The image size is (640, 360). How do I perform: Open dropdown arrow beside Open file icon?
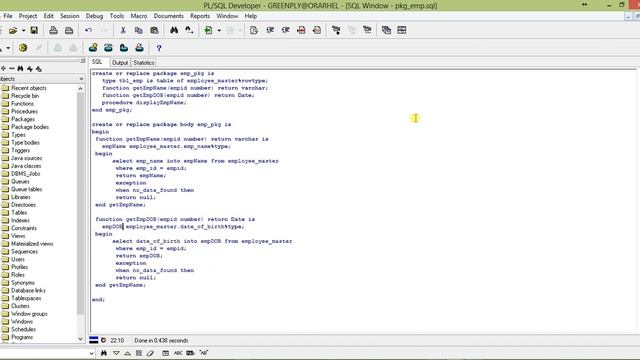(23, 31)
